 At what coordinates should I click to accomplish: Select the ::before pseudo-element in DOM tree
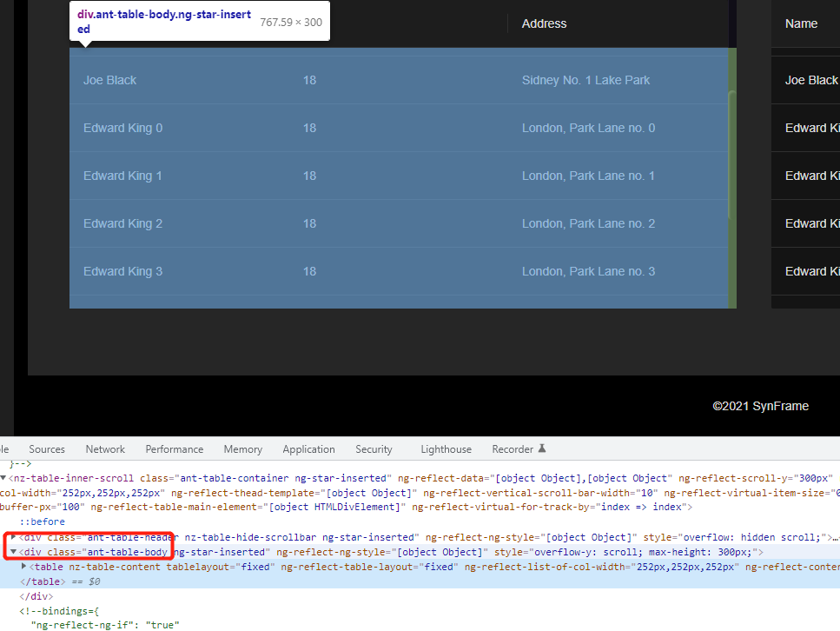point(43,521)
